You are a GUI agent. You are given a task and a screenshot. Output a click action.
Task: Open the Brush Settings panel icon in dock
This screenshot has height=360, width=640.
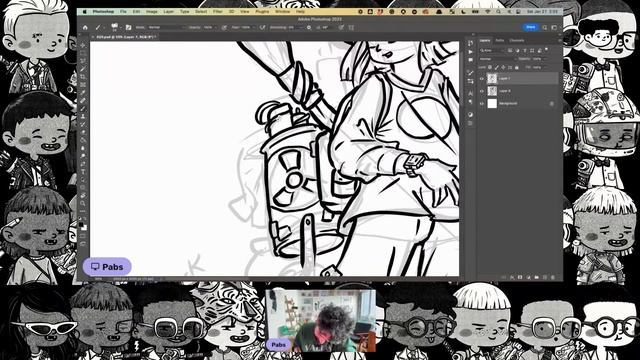pyautogui.click(x=471, y=73)
